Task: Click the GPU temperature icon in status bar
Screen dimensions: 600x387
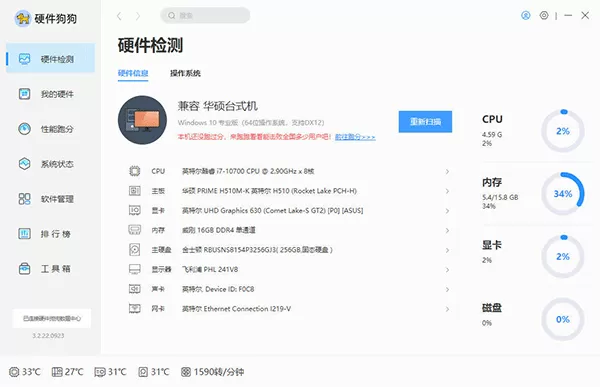Action: tap(100, 372)
